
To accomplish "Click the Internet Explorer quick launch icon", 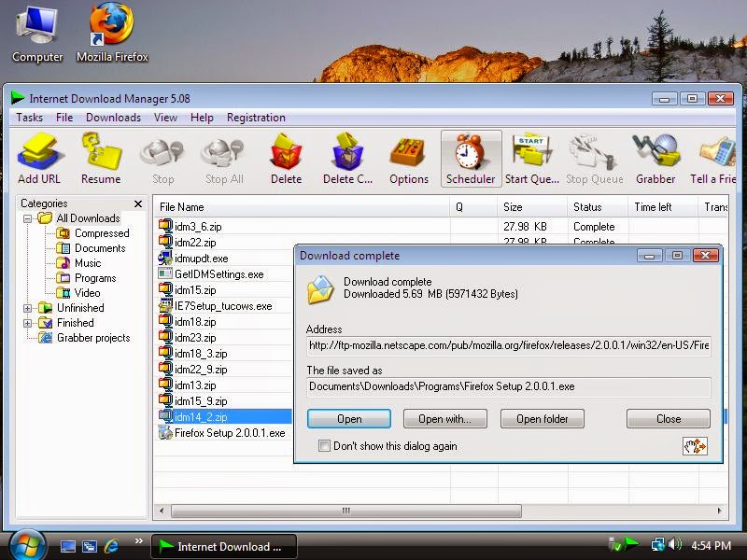I will tap(111, 546).
